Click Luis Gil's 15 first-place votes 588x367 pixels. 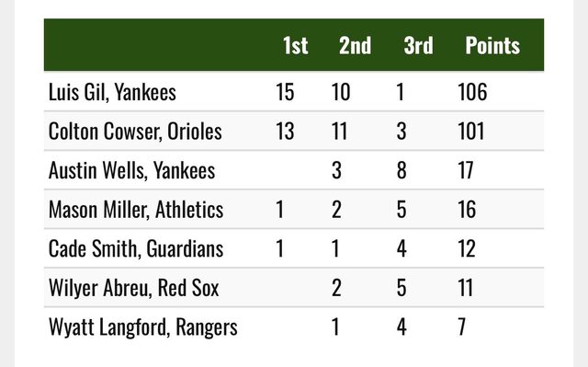[x=285, y=92]
